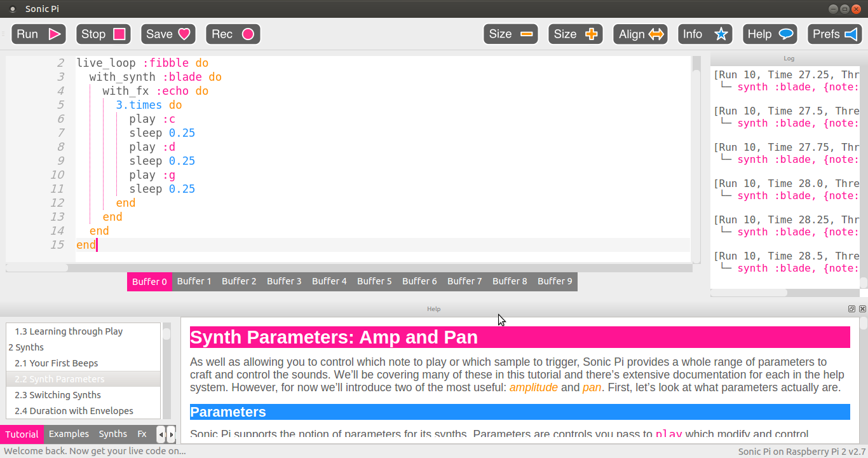Decrease font size with Size minus button

(511, 34)
